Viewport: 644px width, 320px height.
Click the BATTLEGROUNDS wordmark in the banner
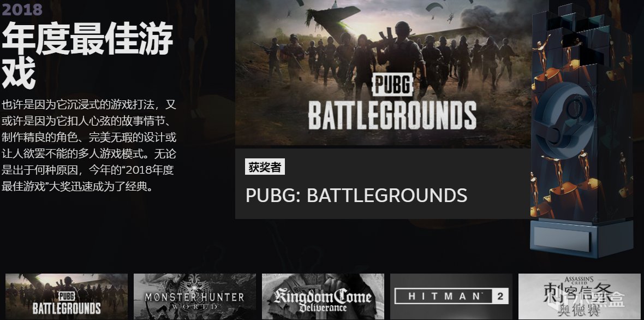coord(392,115)
